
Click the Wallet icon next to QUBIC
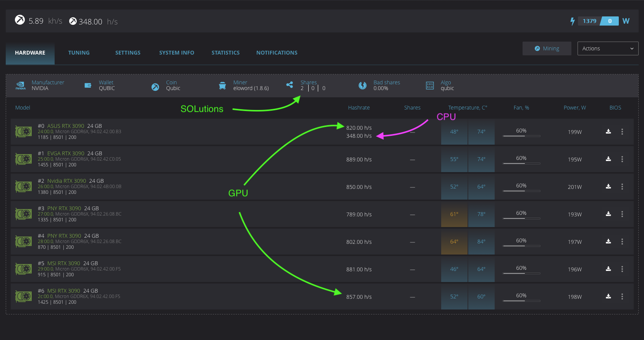(88, 85)
